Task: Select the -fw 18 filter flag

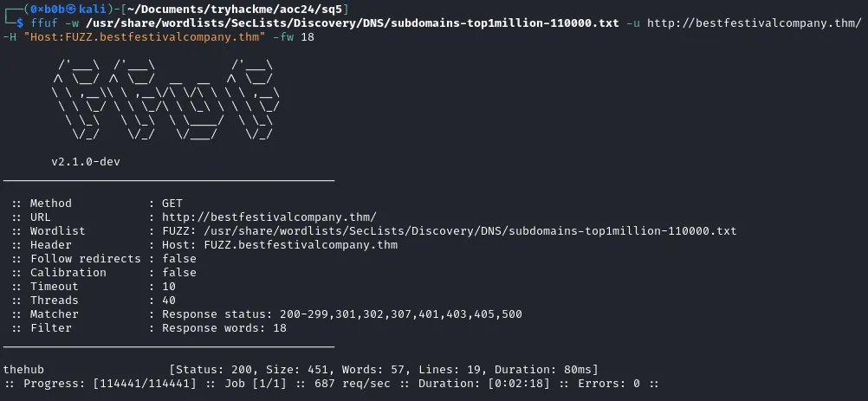Action: pyautogui.click(x=294, y=37)
